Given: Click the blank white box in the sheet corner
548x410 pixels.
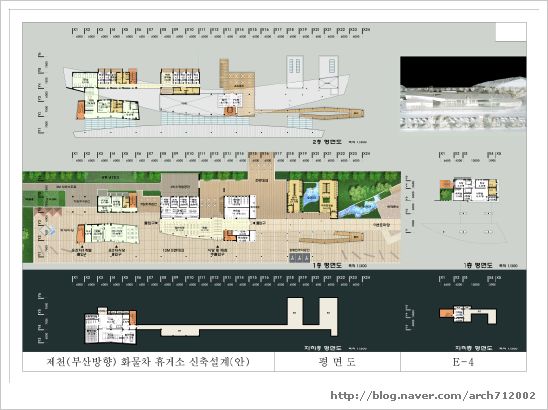Looking at the screenshot, I should (511, 32).
